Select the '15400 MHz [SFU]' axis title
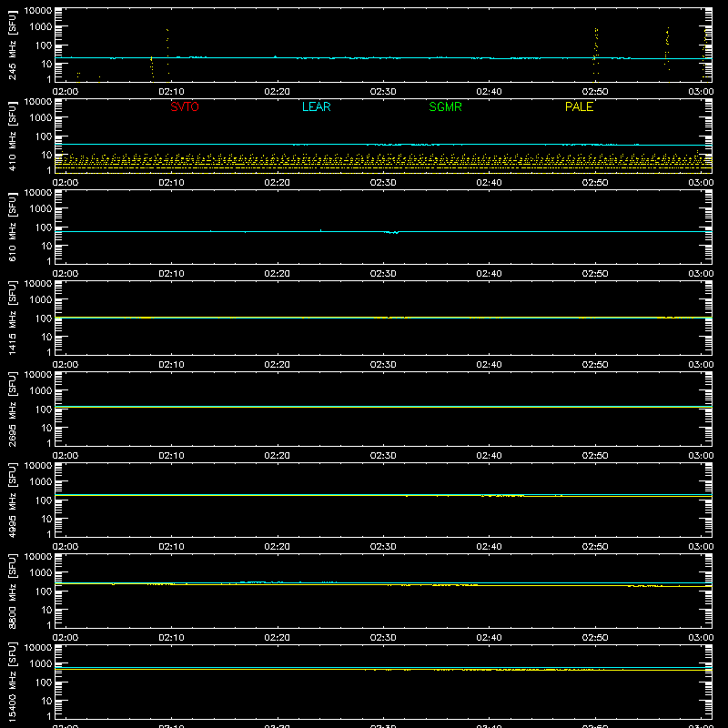Image resolution: width=728 pixels, height=728 pixels. [x=12, y=682]
